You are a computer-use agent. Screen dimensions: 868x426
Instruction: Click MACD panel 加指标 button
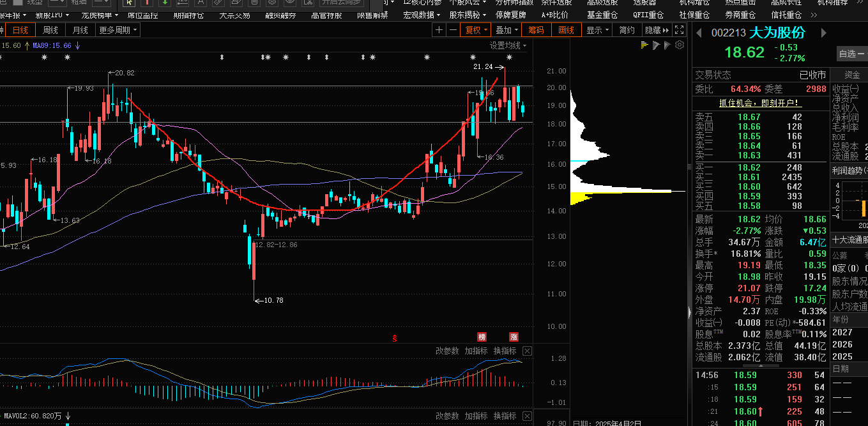point(476,351)
